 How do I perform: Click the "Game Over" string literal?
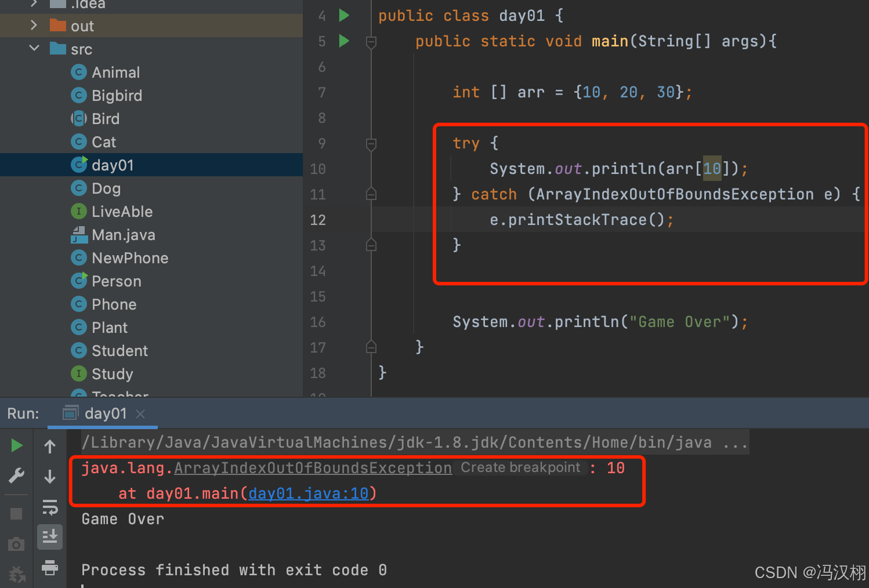pos(679,322)
